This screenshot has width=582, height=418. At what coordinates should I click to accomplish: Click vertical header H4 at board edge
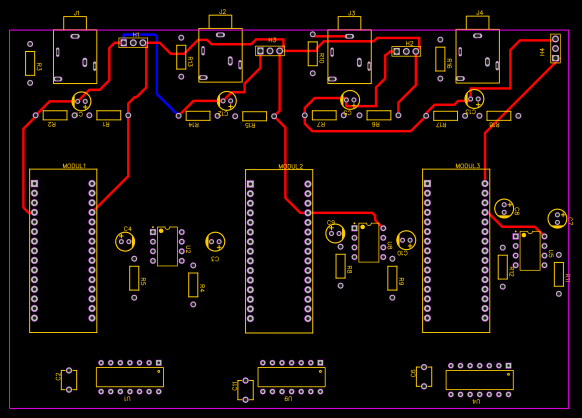[555, 48]
